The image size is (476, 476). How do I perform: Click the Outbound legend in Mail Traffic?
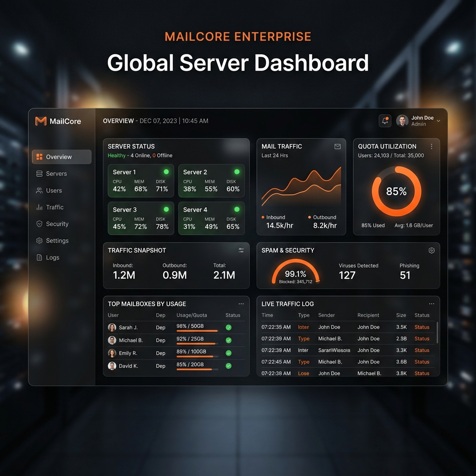point(322,218)
